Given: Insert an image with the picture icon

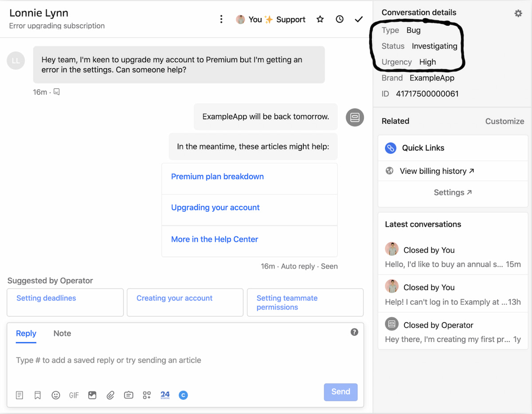Looking at the screenshot, I should 92,395.
